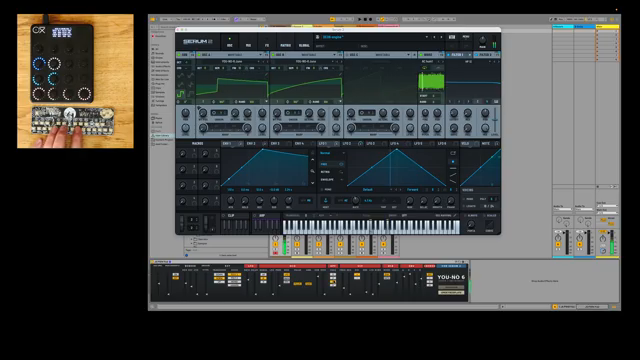The width and height of the screenshot is (640, 360).
Task: Click Ableton transport Play button
Action: 360,19
